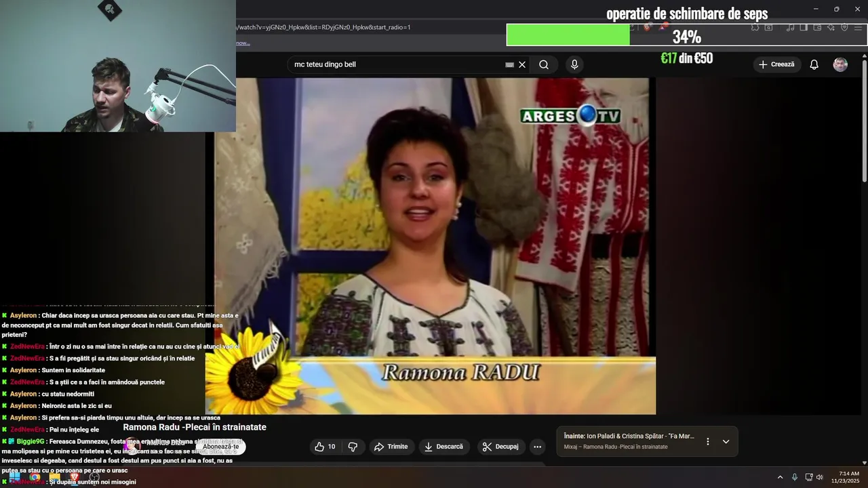This screenshot has height=488, width=868.
Task: Click Descarcă download button
Action: tap(443, 447)
